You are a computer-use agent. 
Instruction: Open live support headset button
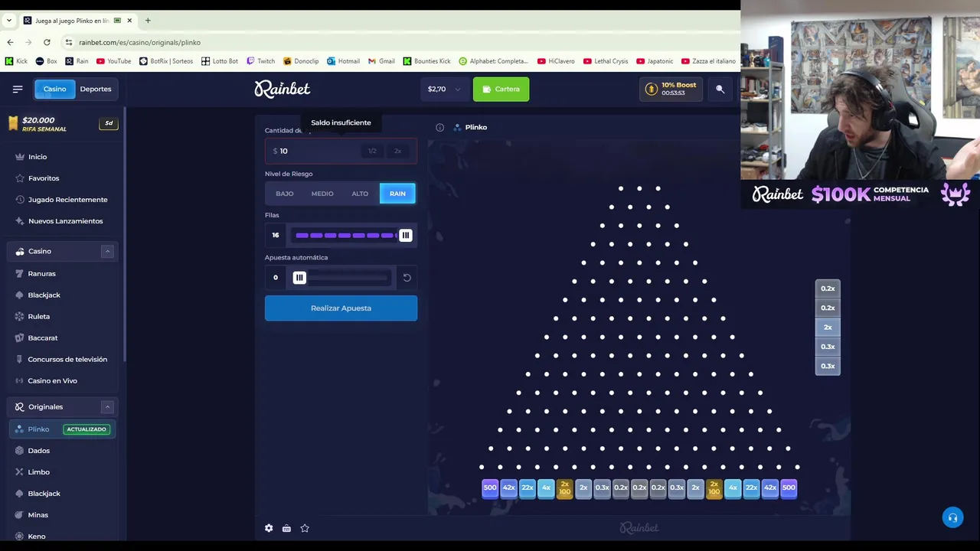pos(952,517)
